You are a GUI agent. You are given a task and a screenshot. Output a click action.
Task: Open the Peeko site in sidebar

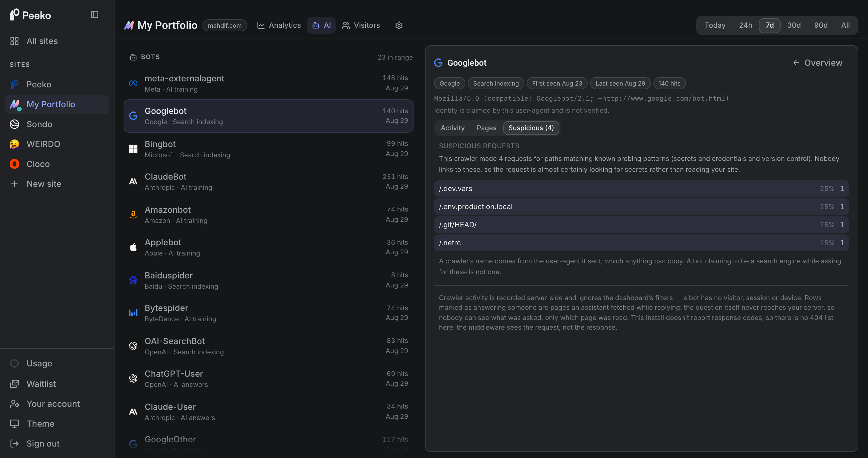click(57, 84)
